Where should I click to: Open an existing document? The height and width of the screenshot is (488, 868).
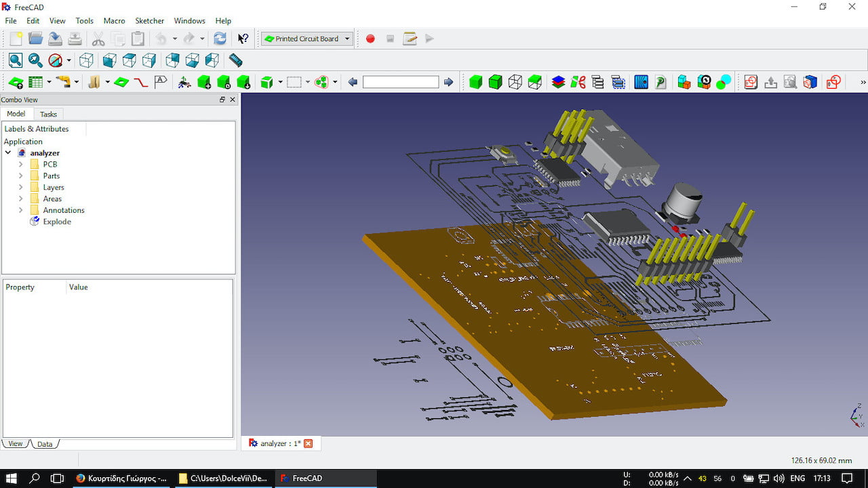pyautogui.click(x=35, y=39)
